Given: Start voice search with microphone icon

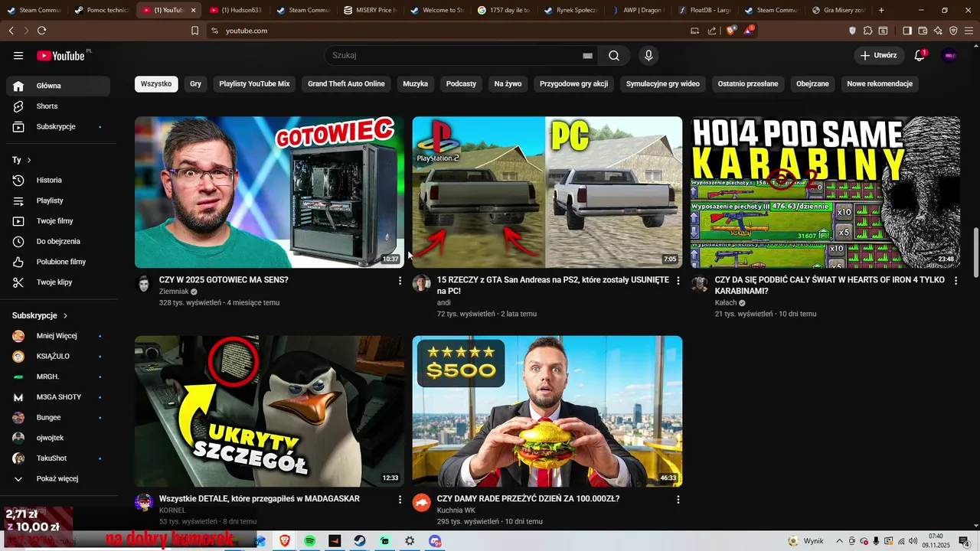Looking at the screenshot, I should point(648,55).
